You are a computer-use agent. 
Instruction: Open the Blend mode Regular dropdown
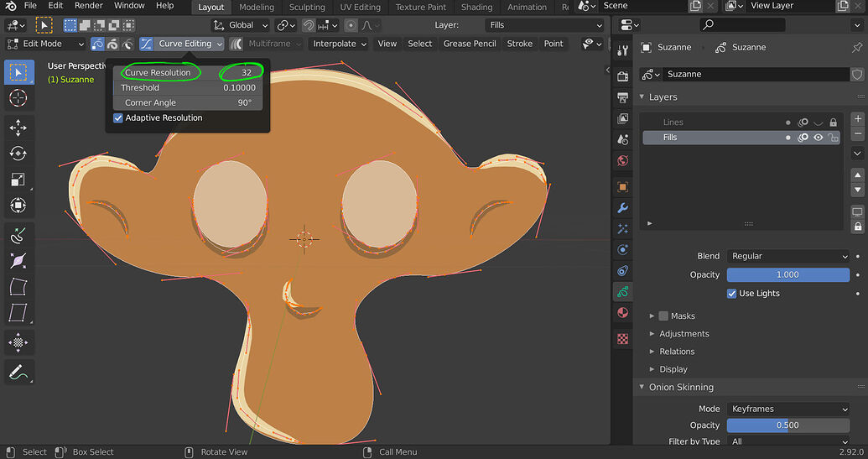(x=788, y=257)
